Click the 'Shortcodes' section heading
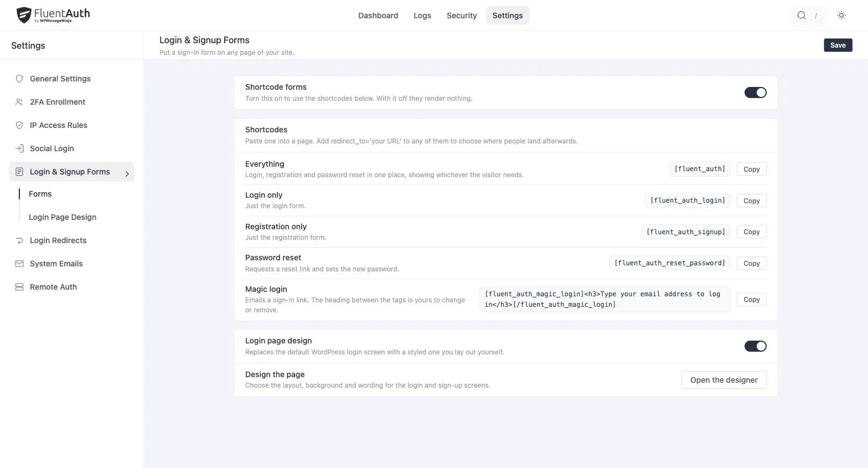The width and height of the screenshot is (868, 468). click(x=266, y=130)
